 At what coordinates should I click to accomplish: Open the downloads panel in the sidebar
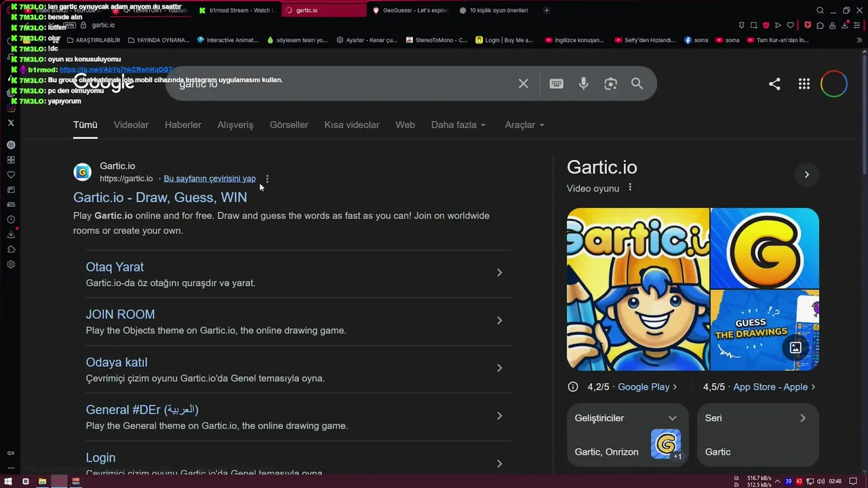coord(11,235)
